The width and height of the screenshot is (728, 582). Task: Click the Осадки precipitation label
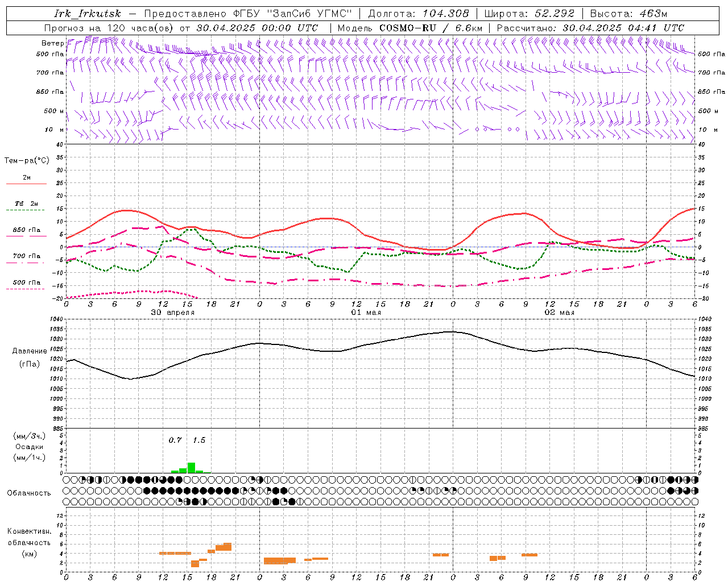pos(29,447)
